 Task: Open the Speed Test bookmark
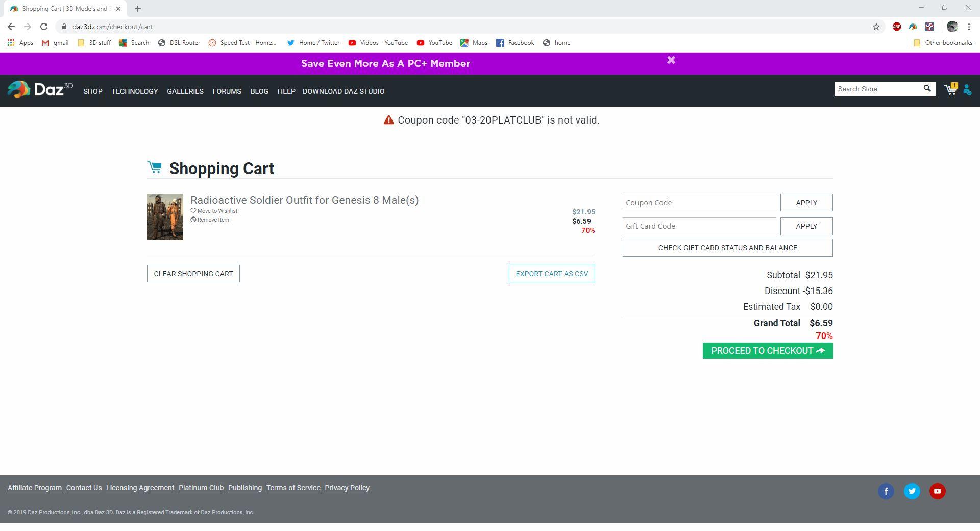242,43
